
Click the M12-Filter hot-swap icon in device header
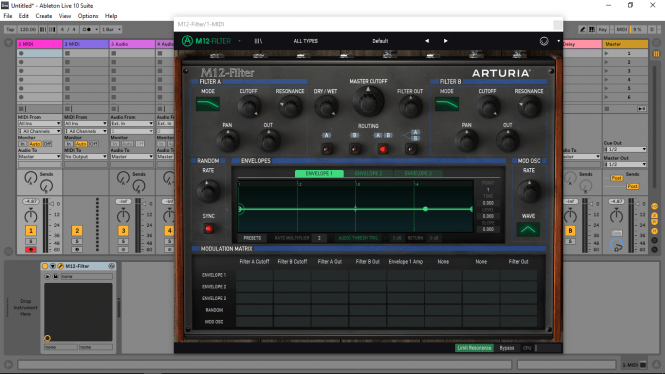coord(112,266)
